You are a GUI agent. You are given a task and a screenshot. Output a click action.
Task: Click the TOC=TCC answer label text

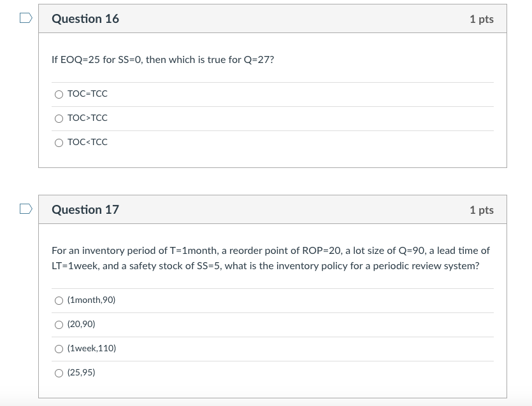click(87, 94)
